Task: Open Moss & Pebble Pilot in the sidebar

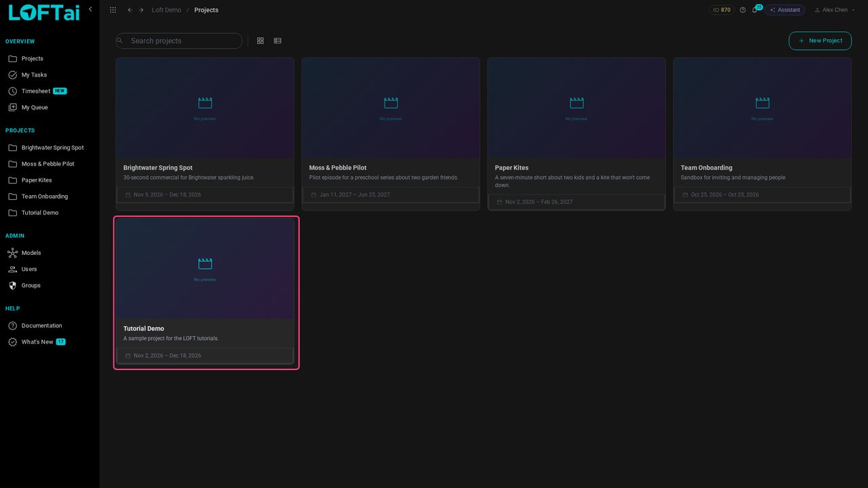Action: 50,164
